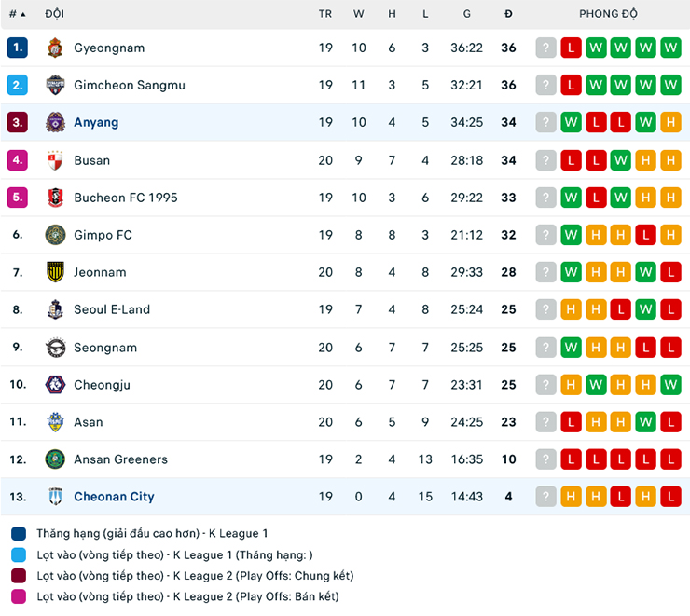
Task: Click Cheonan City's red L last result badge
Action: [x=670, y=497]
